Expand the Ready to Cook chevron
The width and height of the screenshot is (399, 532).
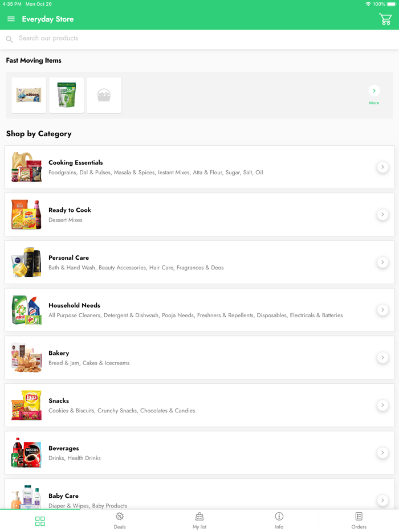[x=382, y=215]
